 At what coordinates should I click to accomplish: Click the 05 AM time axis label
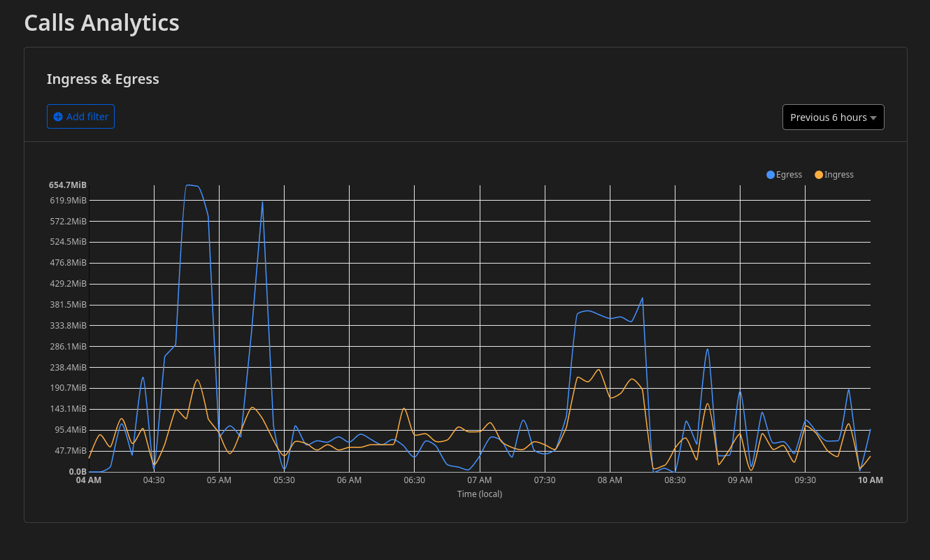[219, 480]
